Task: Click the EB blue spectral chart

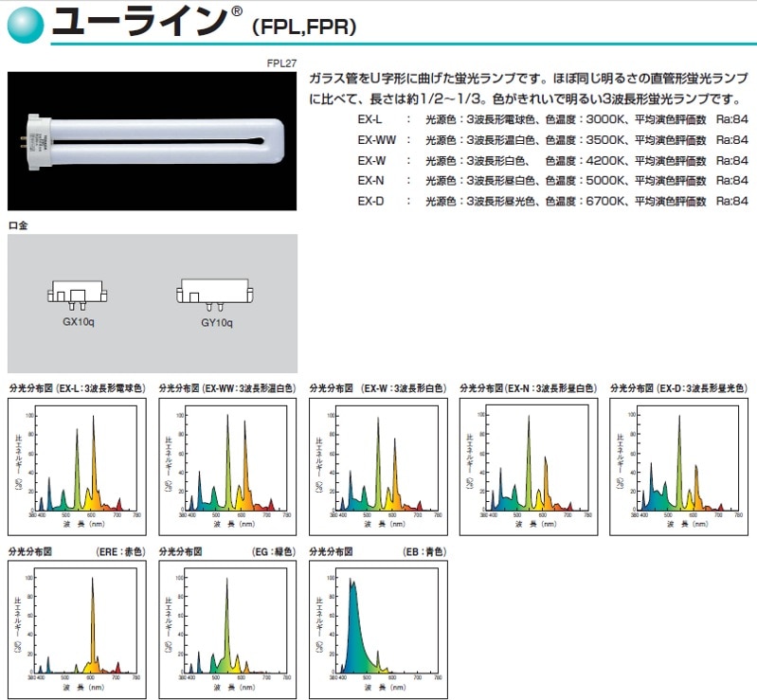Action: [378, 629]
